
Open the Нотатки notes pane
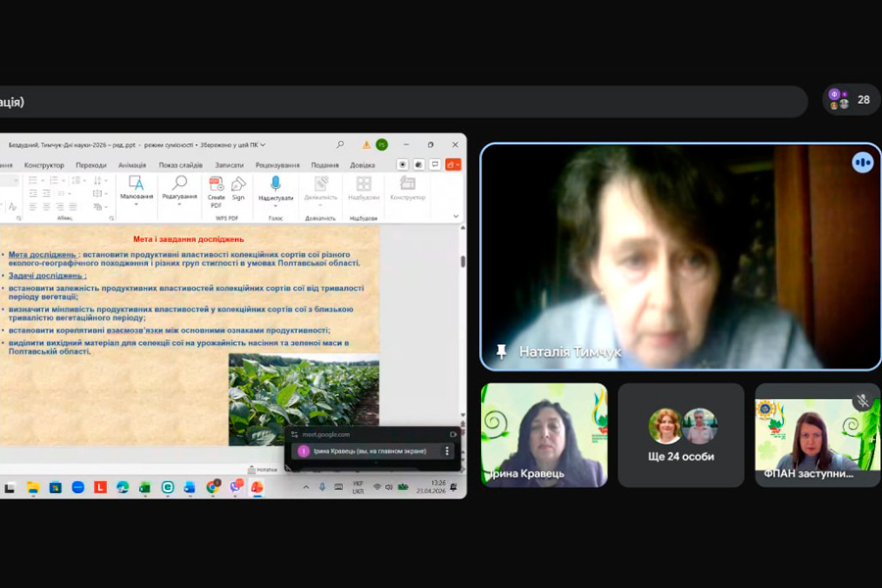tap(263, 469)
